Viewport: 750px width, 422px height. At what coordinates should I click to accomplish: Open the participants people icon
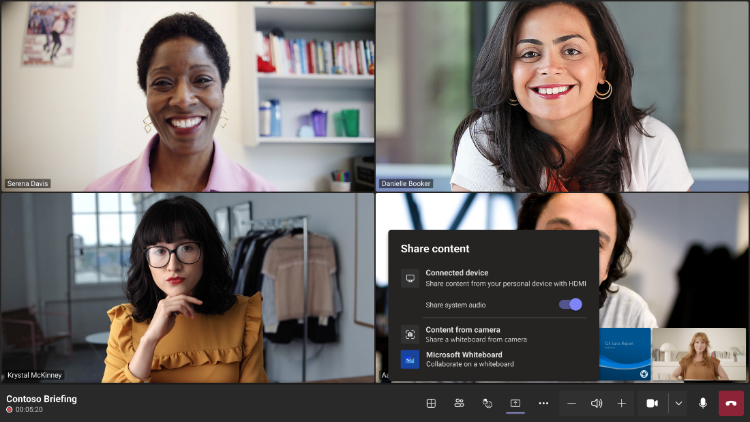(459, 403)
